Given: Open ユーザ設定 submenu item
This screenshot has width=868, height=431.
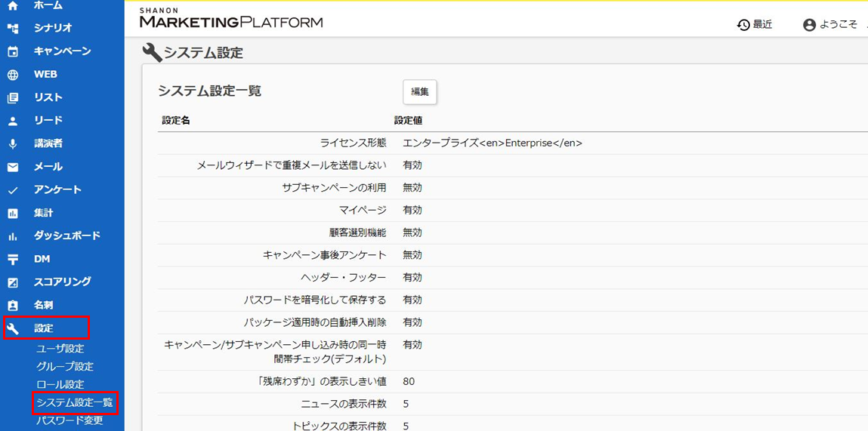Looking at the screenshot, I should (60, 349).
